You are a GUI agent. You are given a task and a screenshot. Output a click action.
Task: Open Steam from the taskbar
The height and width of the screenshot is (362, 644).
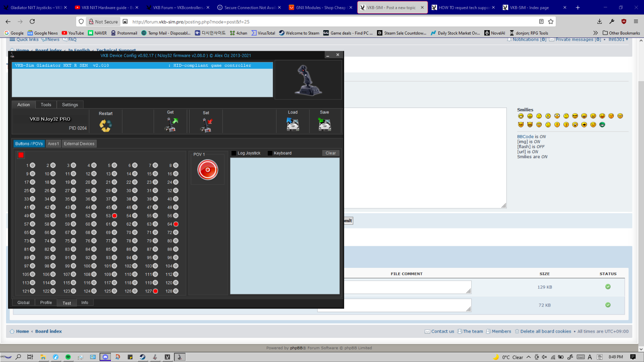142,357
